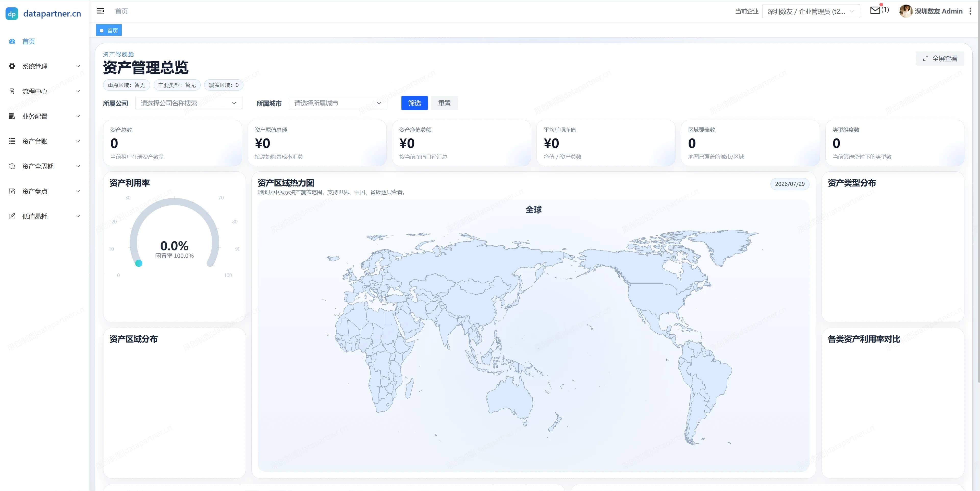Click the 资产台账 list icon

tap(12, 141)
